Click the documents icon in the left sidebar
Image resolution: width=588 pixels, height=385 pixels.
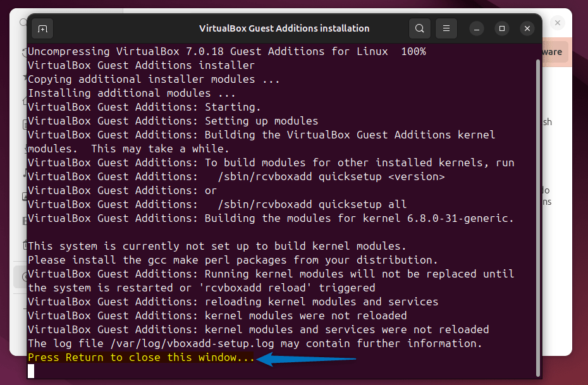(x=24, y=124)
